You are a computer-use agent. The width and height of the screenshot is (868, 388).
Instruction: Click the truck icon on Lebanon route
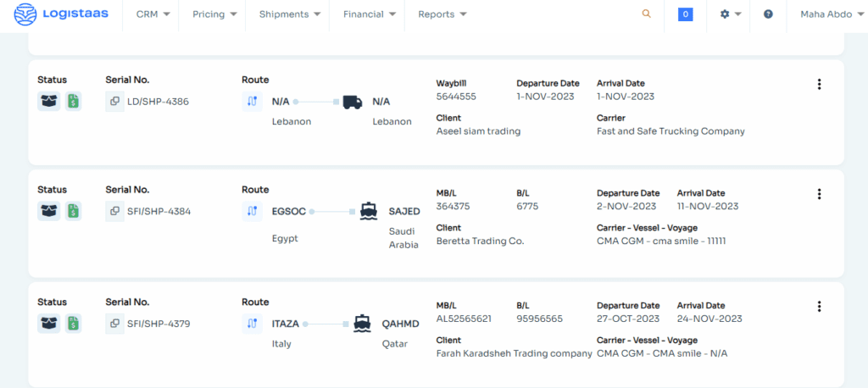click(352, 102)
